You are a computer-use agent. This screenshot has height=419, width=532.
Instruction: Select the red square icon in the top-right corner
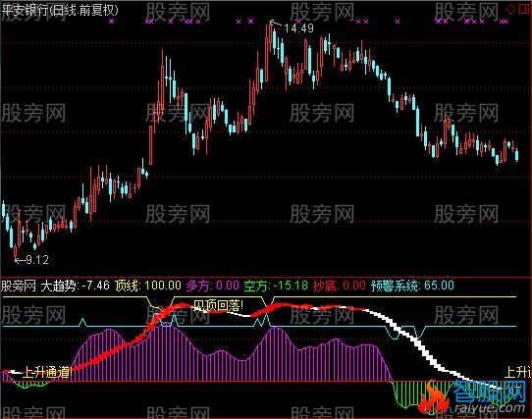click(524, 9)
